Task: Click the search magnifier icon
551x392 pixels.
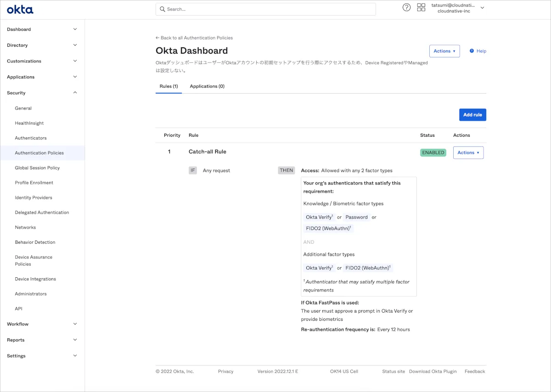Action: click(x=162, y=9)
